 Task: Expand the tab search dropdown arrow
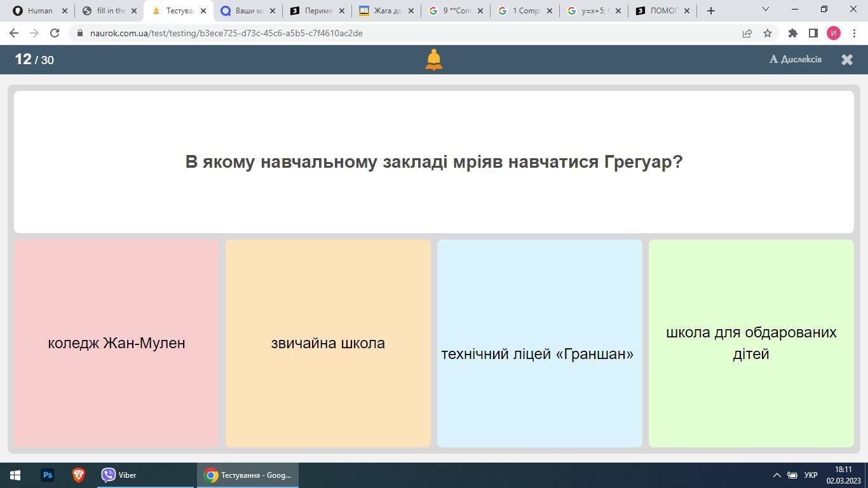(x=765, y=10)
